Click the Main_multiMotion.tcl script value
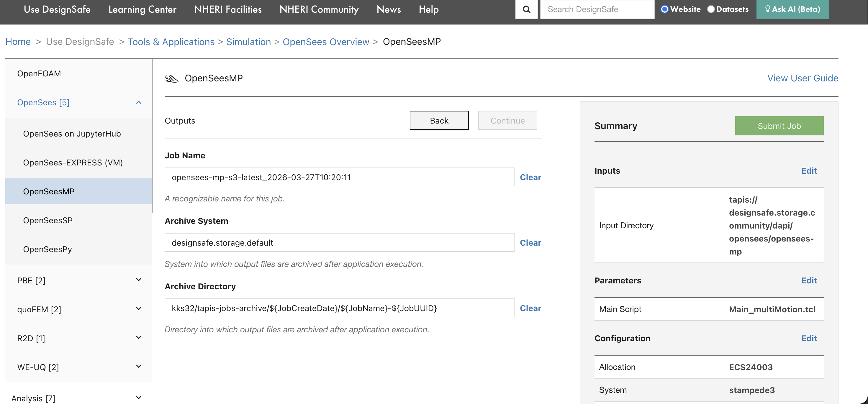 772,309
